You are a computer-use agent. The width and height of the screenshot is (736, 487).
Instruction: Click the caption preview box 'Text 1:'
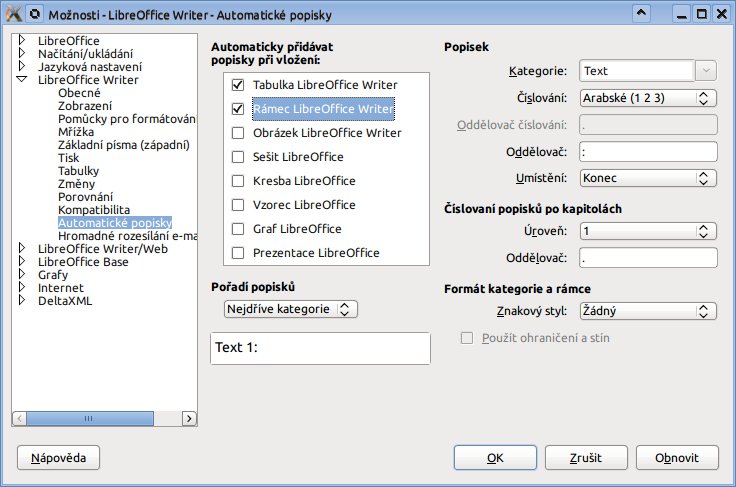tap(320, 348)
